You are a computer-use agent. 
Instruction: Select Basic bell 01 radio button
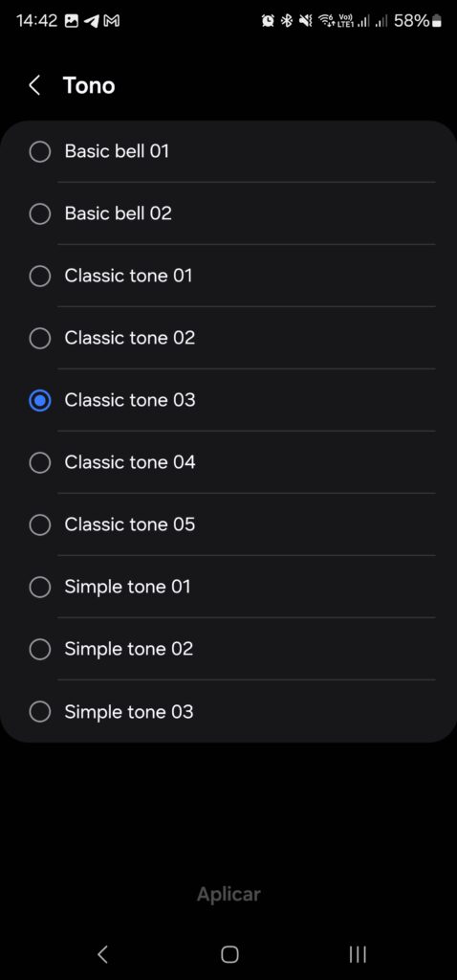pos(40,151)
